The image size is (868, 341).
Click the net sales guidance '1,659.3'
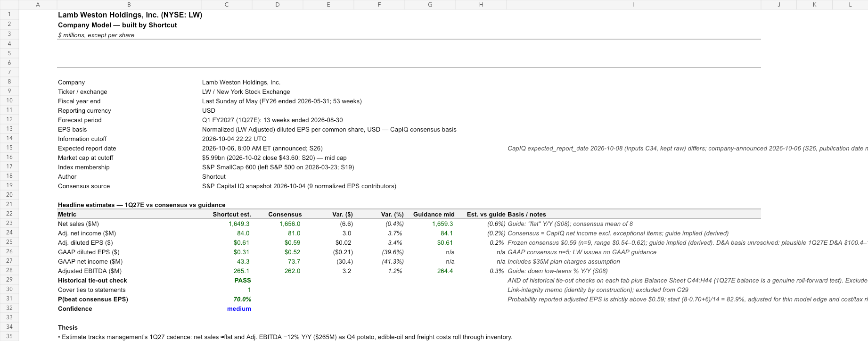[442, 224]
